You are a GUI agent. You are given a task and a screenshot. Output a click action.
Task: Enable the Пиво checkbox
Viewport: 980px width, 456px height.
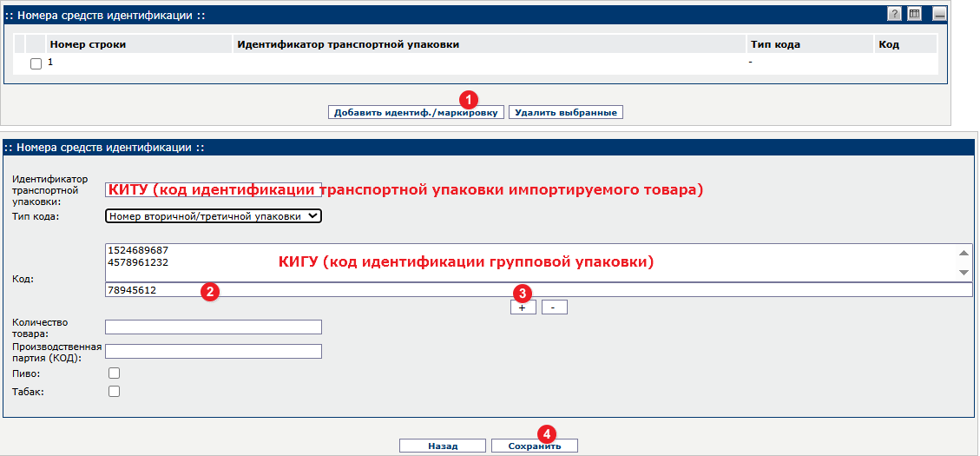click(x=114, y=373)
